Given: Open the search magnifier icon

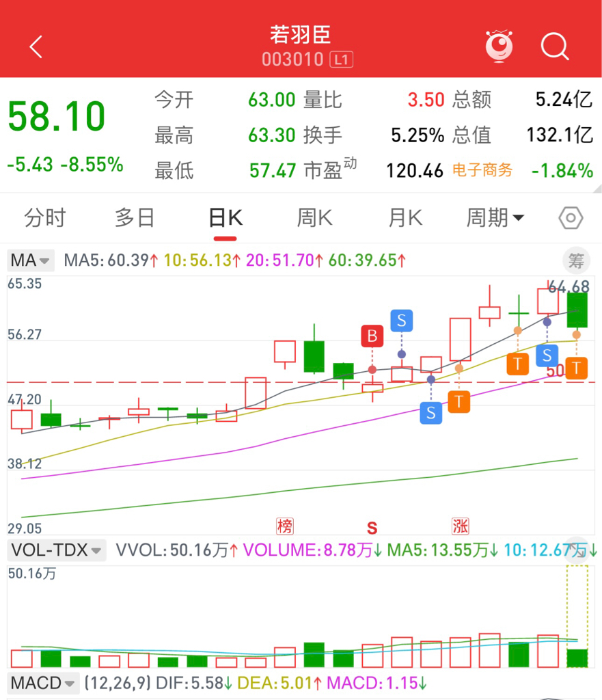Looking at the screenshot, I should click(555, 46).
